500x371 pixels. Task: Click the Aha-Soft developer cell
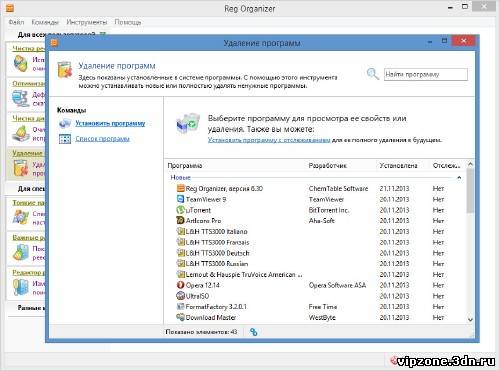321,220
